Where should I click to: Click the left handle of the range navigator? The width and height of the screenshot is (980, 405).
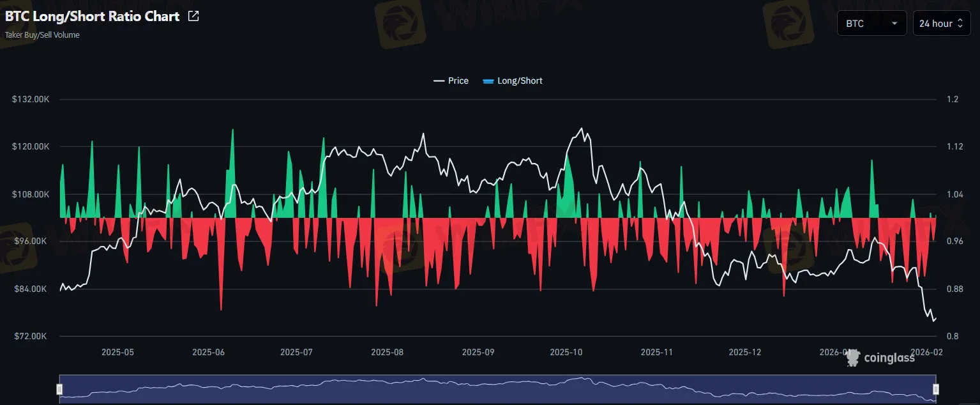pyautogui.click(x=59, y=388)
